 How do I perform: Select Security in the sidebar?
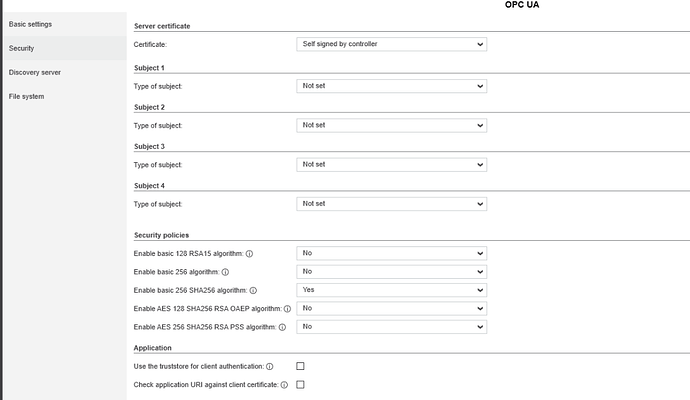pos(22,48)
